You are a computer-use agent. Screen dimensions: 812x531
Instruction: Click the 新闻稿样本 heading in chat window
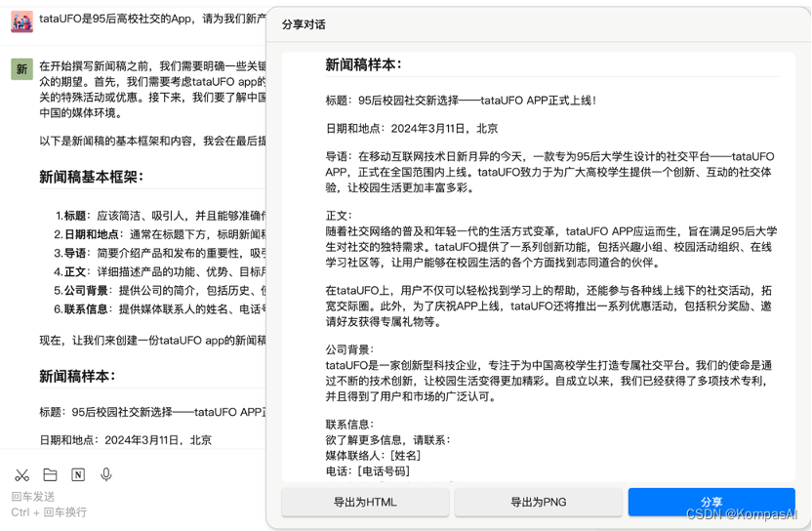point(77,376)
